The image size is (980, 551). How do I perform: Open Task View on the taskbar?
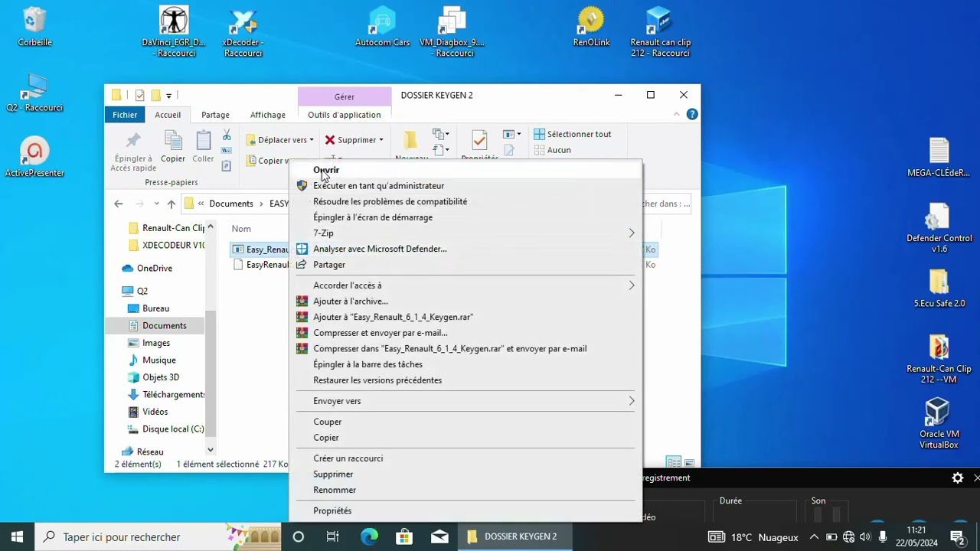pos(332,536)
